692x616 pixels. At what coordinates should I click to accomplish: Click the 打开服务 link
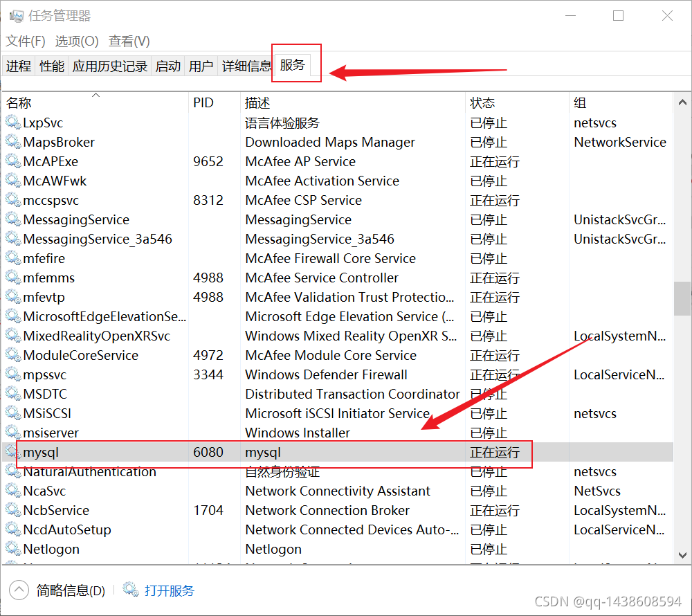[x=170, y=590]
